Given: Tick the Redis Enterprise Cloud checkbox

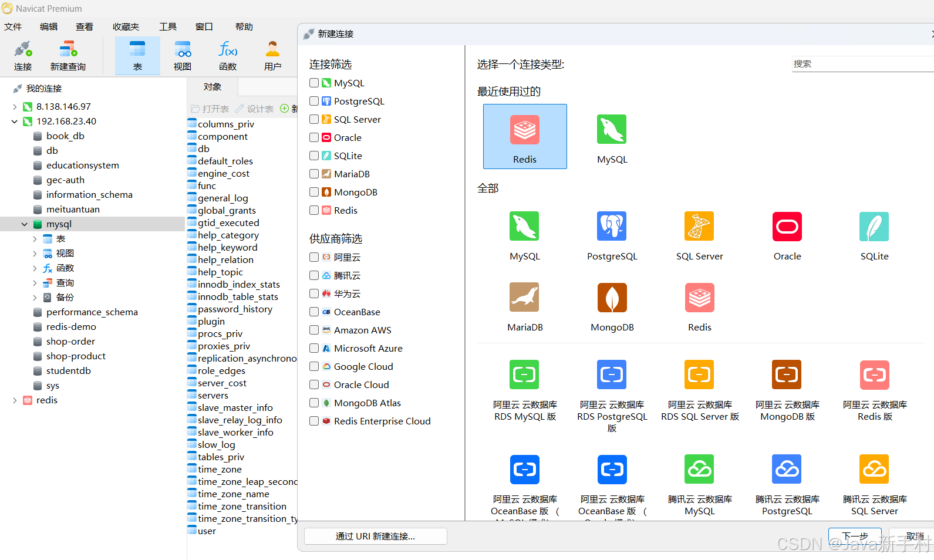Looking at the screenshot, I should 314,421.
